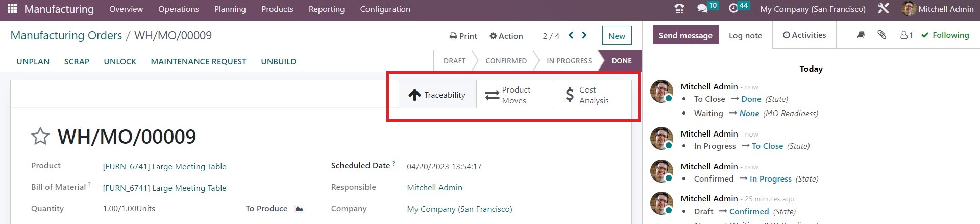Switch to the Log note tab
Image resolution: width=980 pixels, height=224 pixels.
745,35
